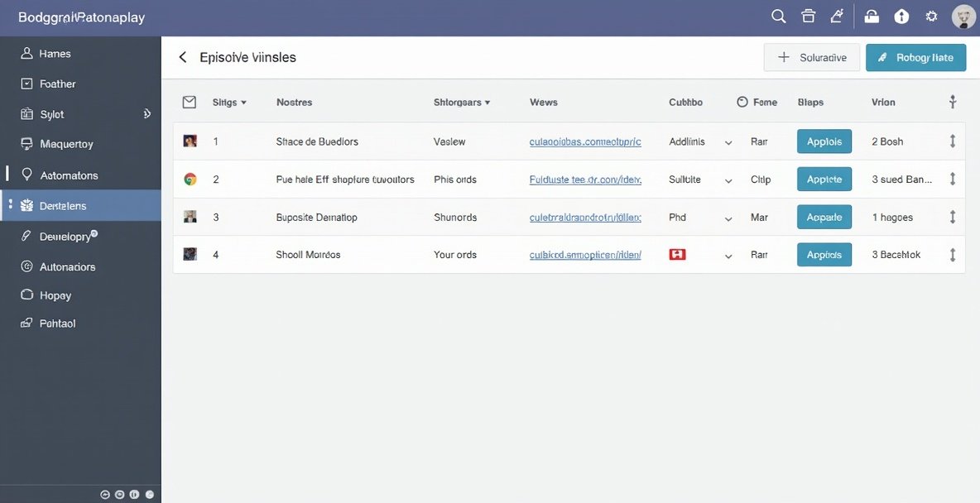The height and width of the screenshot is (503, 980).
Task: Open the Slitgs column header dropdown
Action: (x=243, y=103)
